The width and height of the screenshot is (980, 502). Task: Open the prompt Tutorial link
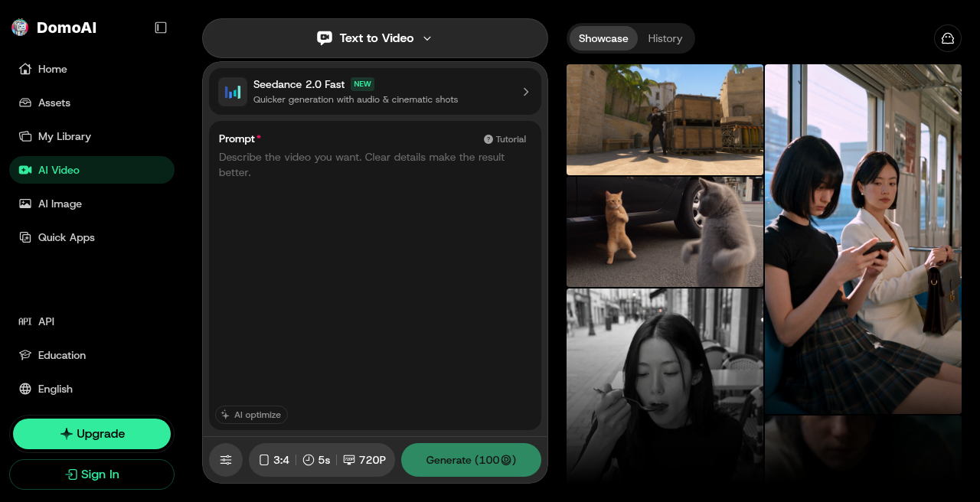pyautogui.click(x=505, y=139)
